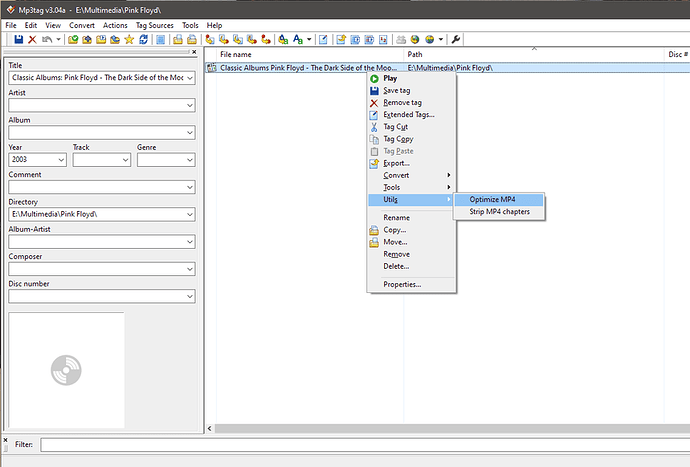Open Extended Tags... from the context menu
This screenshot has height=467, width=690.
point(409,115)
